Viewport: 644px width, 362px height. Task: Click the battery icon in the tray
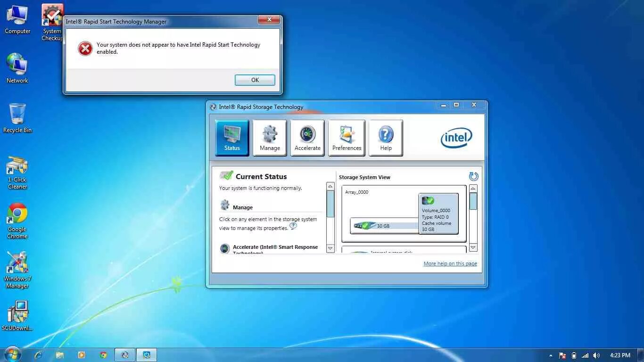574,355
